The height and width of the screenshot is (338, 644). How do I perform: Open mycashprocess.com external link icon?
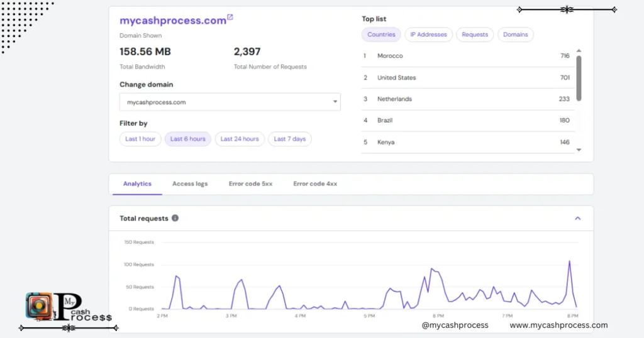tap(230, 17)
